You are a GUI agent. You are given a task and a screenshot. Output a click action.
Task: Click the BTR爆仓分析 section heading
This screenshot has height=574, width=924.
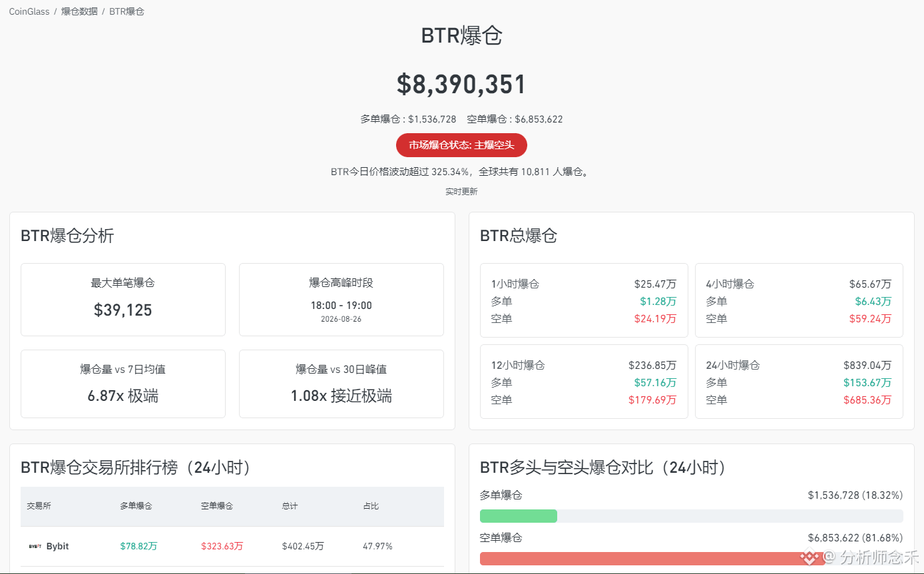67,236
